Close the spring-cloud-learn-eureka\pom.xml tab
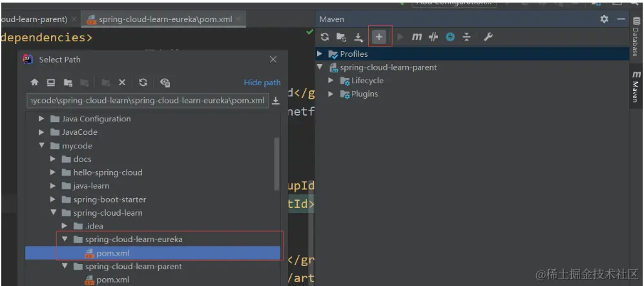 [238, 19]
